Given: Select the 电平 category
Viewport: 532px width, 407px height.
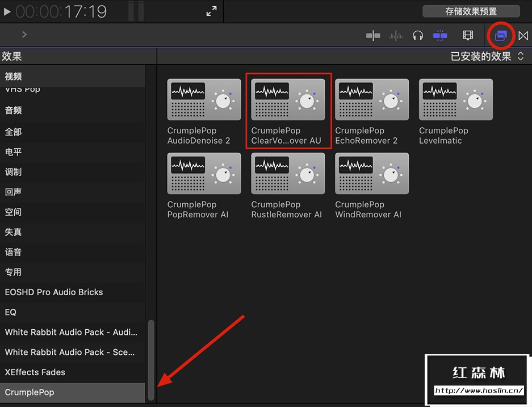Looking at the screenshot, I should click(x=73, y=152).
